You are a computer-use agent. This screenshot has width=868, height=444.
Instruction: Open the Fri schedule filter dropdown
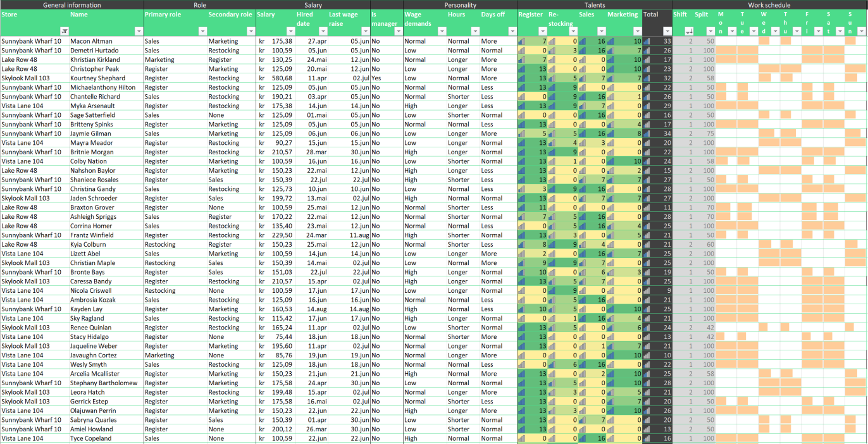(818, 31)
